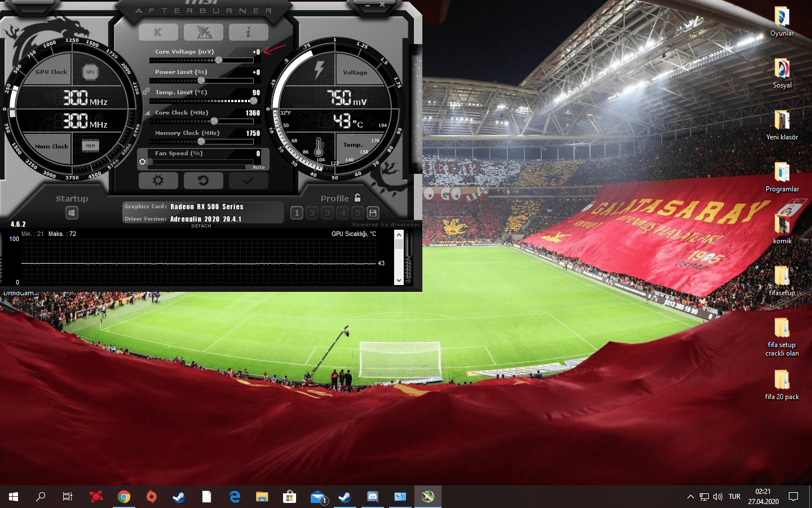812x508 pixels.
Task: Click the GPU chip icon in clock gauge
Action: (x=90, y=72)
